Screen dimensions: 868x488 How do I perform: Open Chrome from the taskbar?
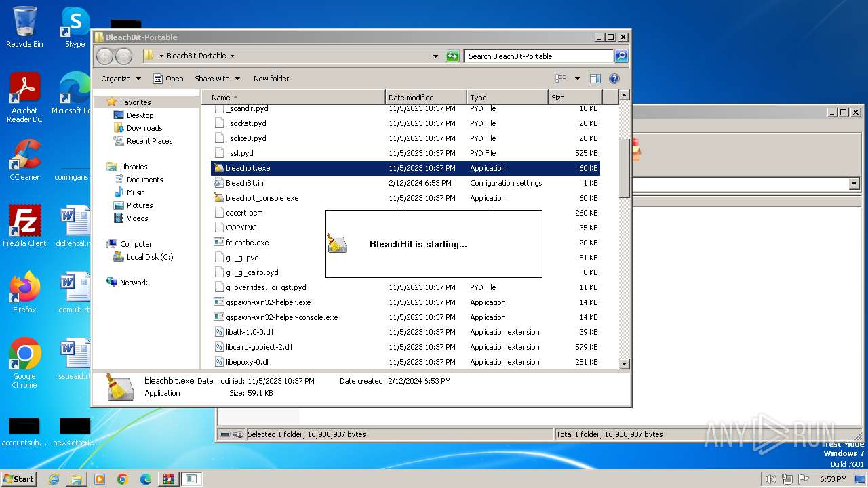coord(123,479)
